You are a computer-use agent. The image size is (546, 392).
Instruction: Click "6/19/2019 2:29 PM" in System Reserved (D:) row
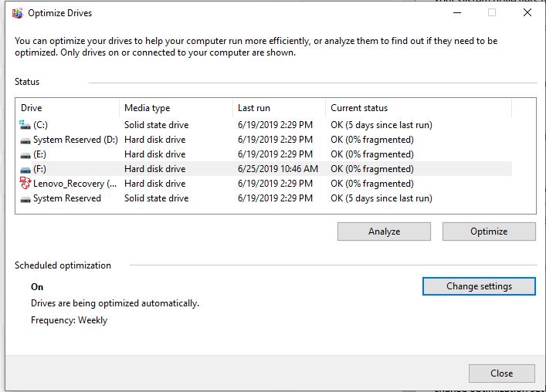click(x=275, y=140)
